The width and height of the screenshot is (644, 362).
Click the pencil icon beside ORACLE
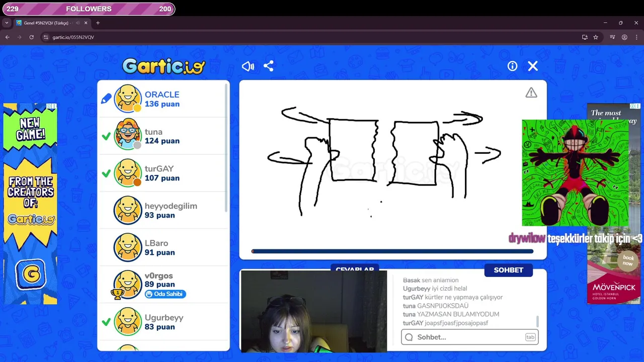pyautogui.click(x=106, y=99)
